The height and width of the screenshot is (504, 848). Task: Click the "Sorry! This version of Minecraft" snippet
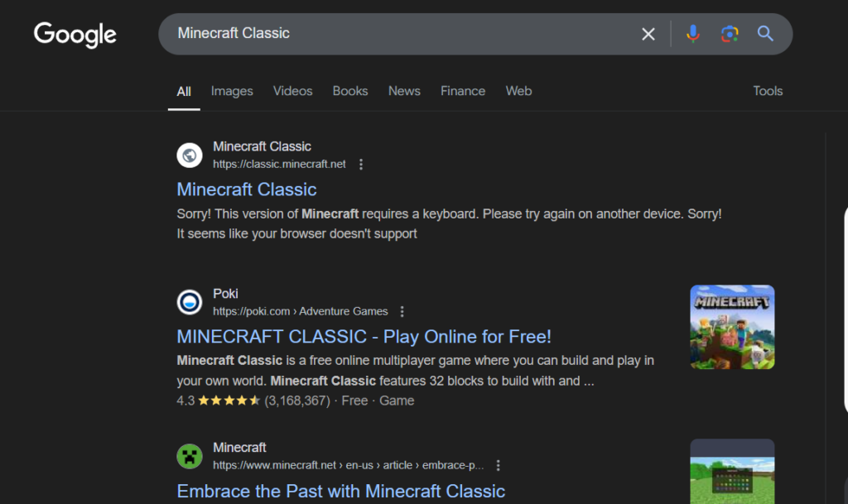pos(449,223)
